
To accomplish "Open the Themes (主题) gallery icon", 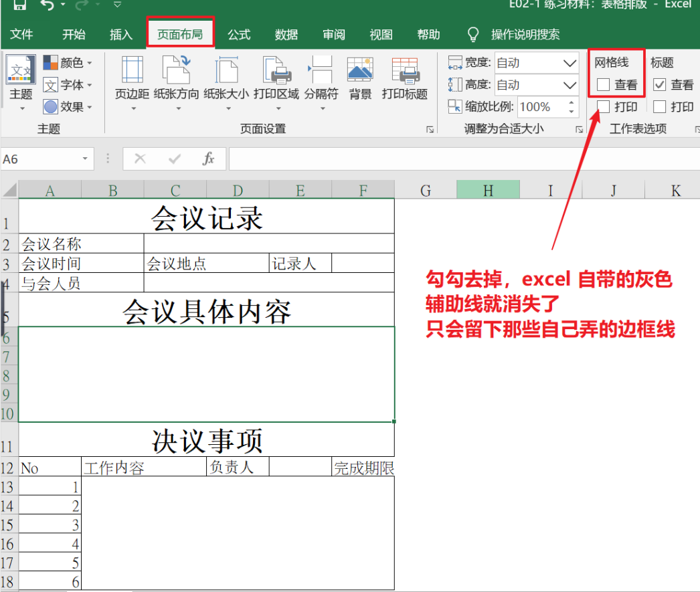I will coord(21,70).
